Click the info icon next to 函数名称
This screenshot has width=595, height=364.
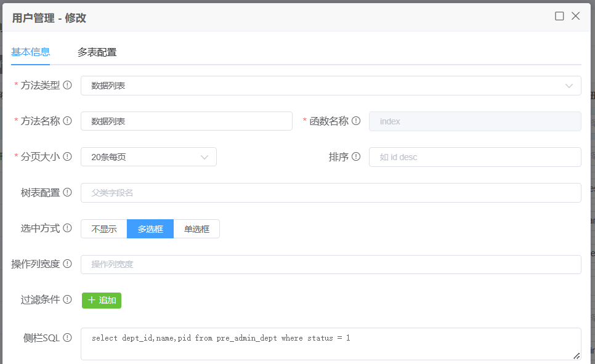(x=356, y=121)
